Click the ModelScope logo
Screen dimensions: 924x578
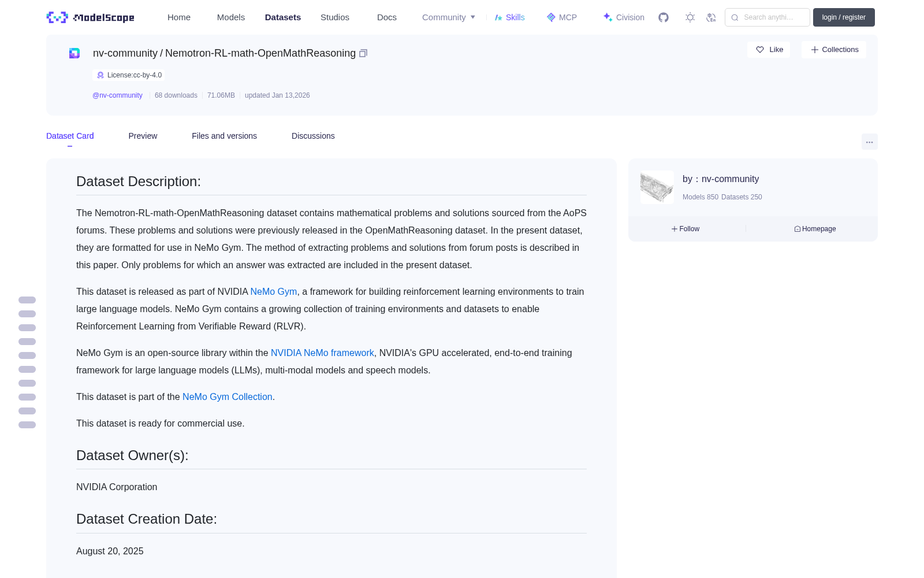[x=91, y=17]
